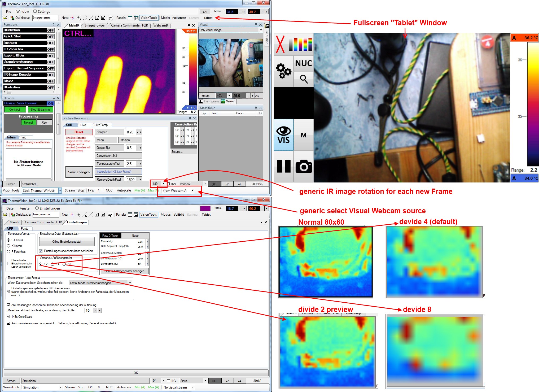Open the Ironbow palette dropdown

(x=205, y=184)
